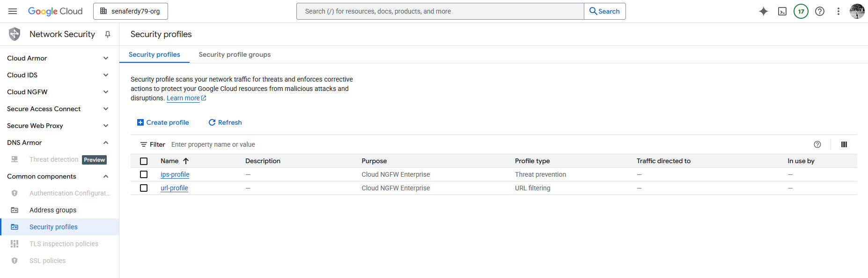Open column display options icon
868x278 pixels.
point(844,144)
